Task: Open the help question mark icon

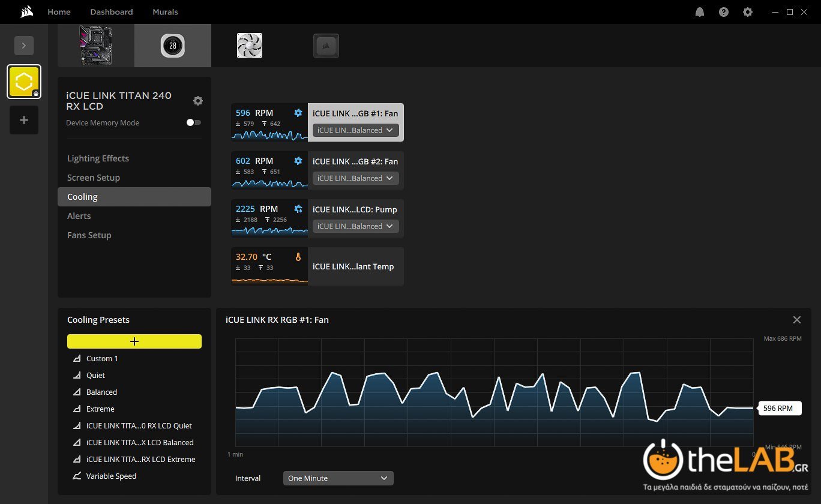Action: click(724, 12)
